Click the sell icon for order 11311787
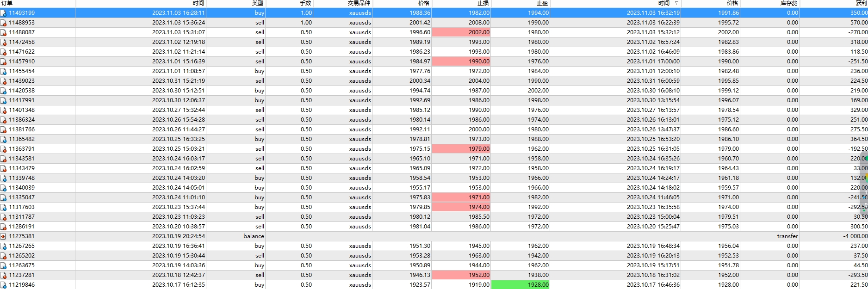868x289 pixels. pyautogui.click(x=3, y=217)
